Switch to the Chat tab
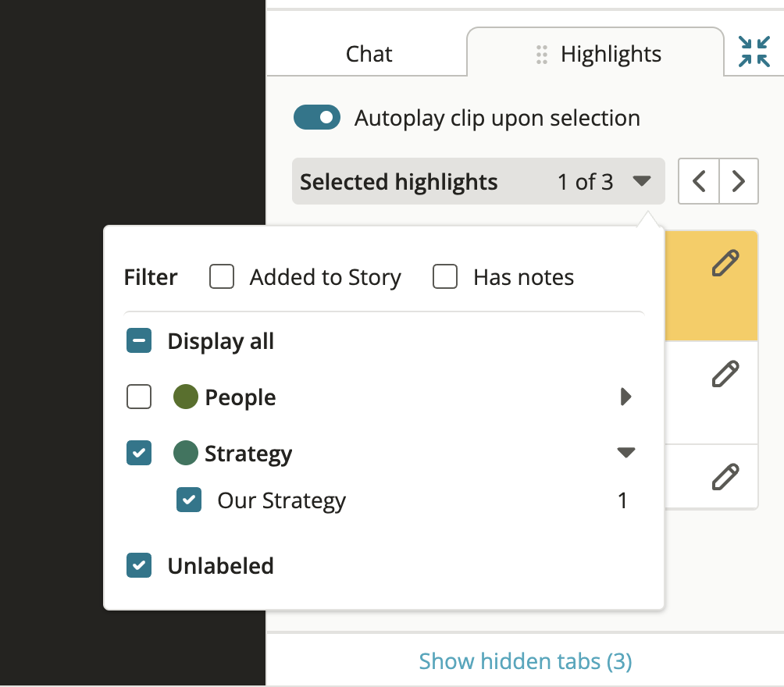 click(369, 54)
